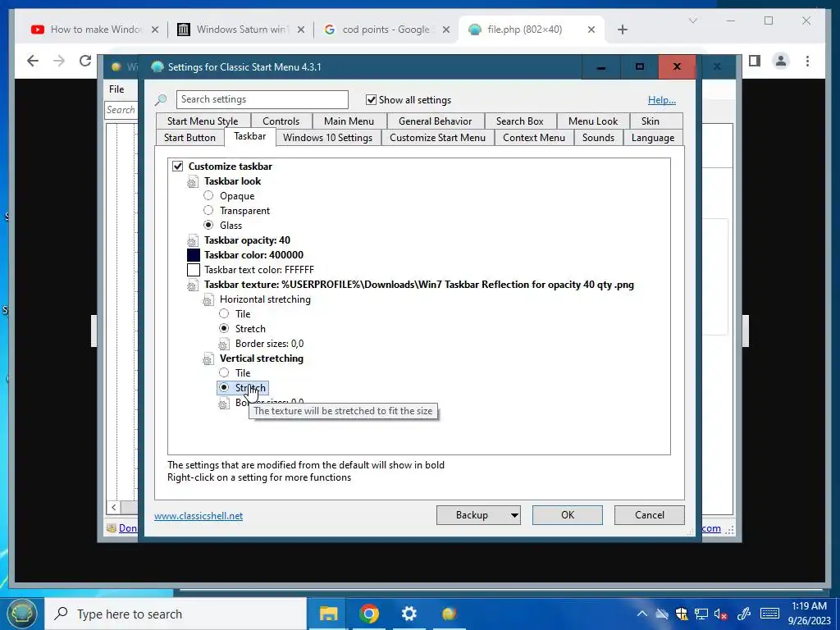Screen dimensions: 840x630
Task: Open the Backup dropdown arrow
Action: [x=514, y=515]
